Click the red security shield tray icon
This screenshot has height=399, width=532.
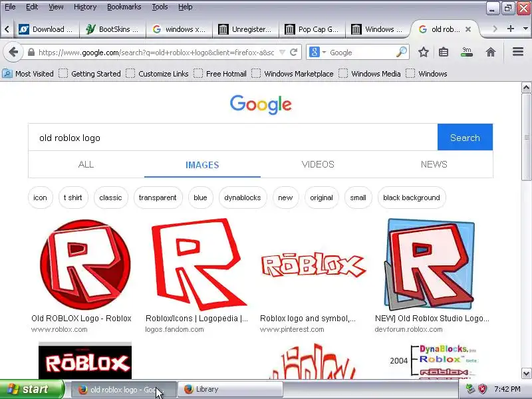483,389
